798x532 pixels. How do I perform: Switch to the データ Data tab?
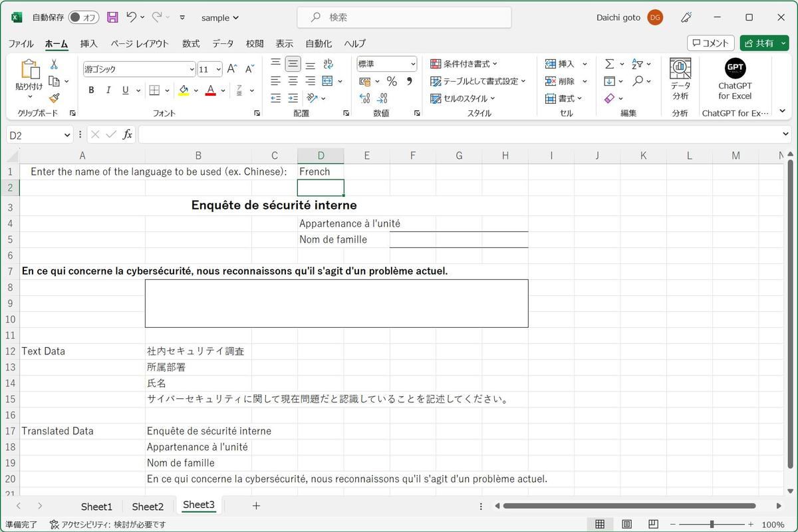(x=223, y=43)
